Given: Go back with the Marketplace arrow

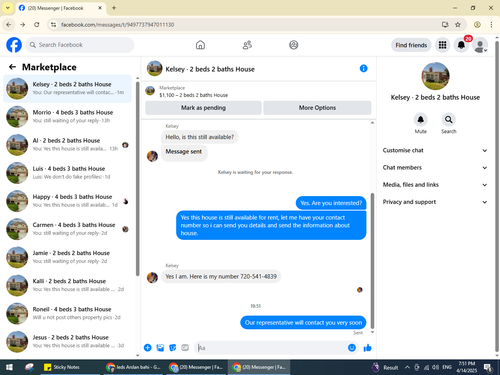Looking at the screenshot, I should click(12, 67).
